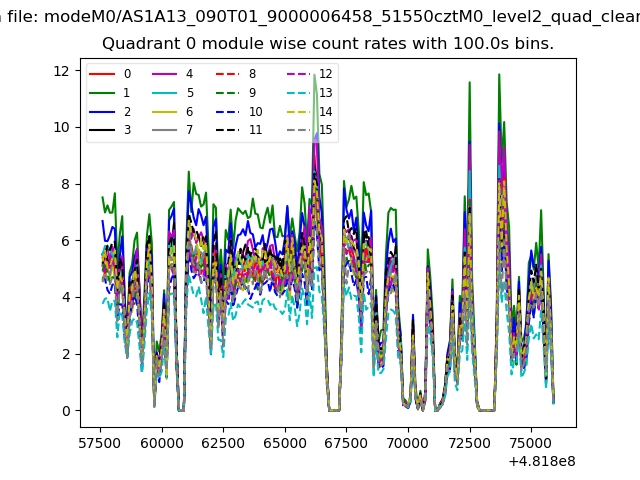Click y-axis tick label 6

66,241
